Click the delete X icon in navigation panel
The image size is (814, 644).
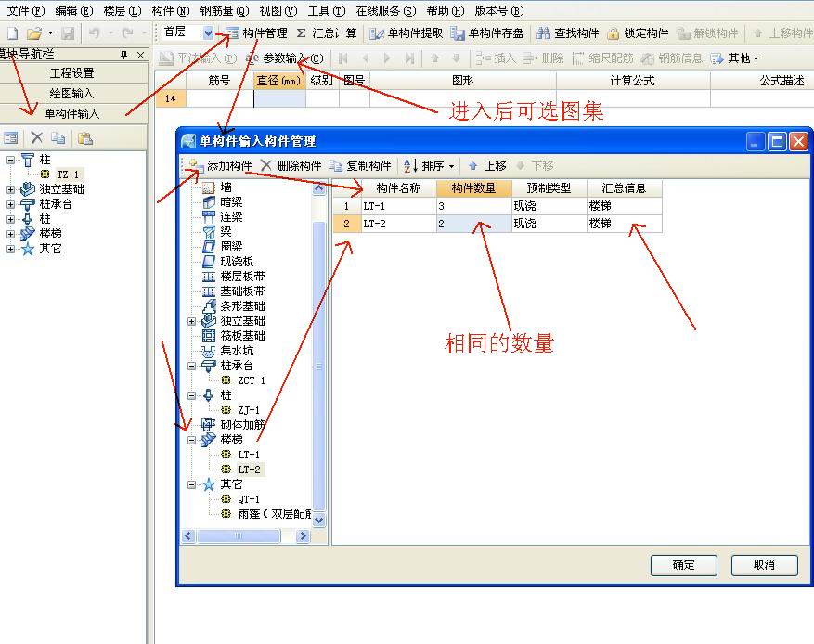[x=37, y=137]
